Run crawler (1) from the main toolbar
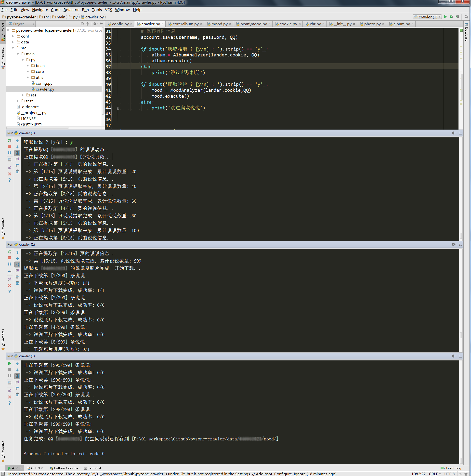This screenshot has height=476, width=471. [x=445, y=17]
